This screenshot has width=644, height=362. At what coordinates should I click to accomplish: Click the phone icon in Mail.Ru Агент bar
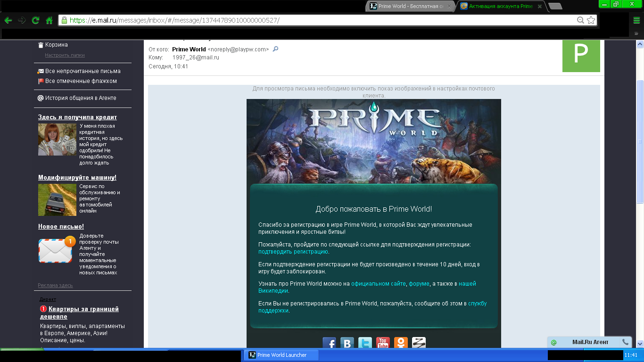click(x=625, y=342)
